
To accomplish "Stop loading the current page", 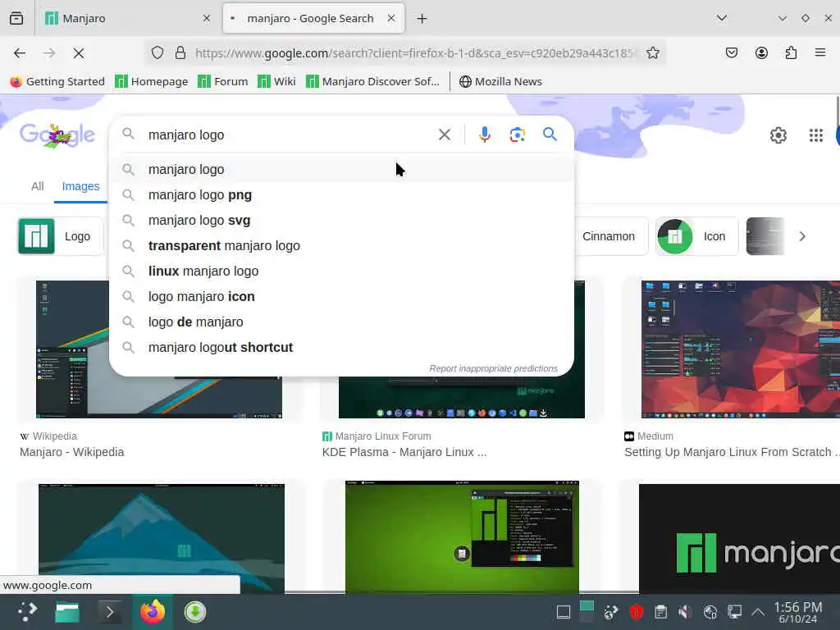I will tap(79, 53).
